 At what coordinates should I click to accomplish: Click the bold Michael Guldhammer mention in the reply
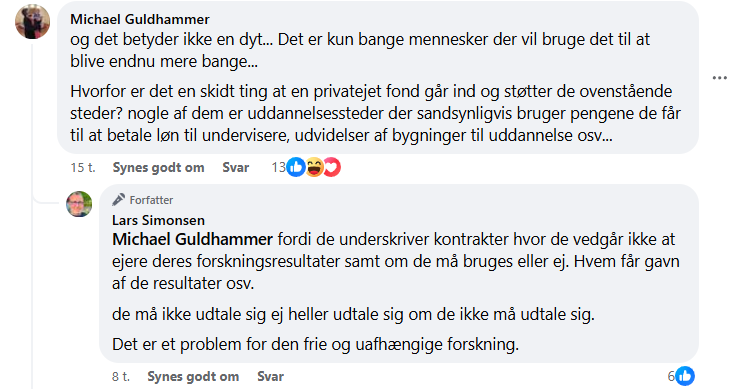pos(193,239)
